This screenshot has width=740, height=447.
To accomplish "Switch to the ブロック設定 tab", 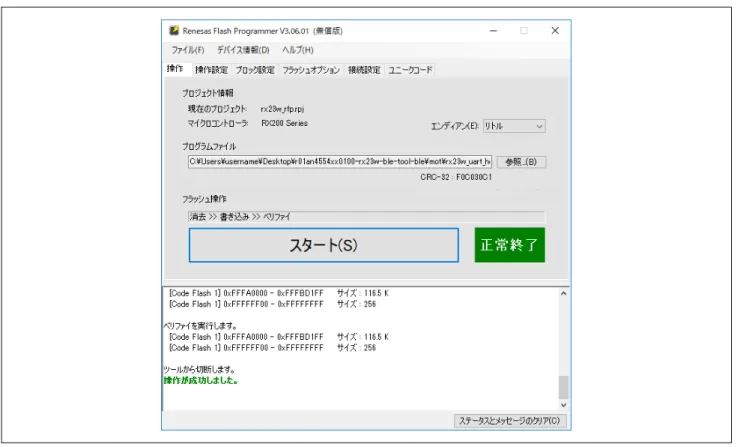I will [255, 70].
